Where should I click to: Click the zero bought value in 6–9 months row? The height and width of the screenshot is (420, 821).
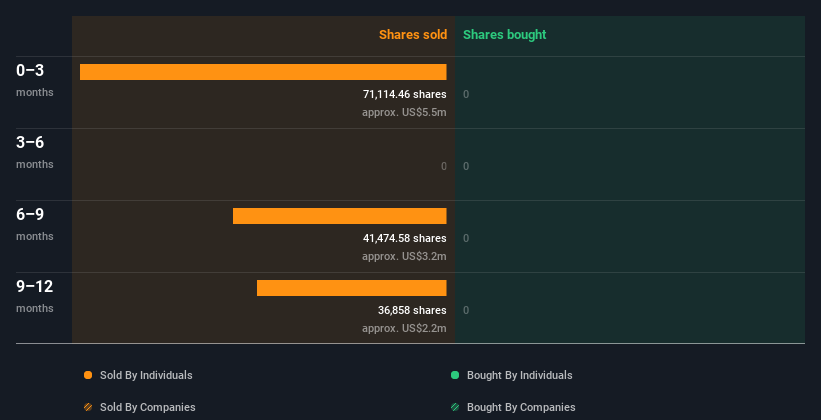click(x=466, y=238)
